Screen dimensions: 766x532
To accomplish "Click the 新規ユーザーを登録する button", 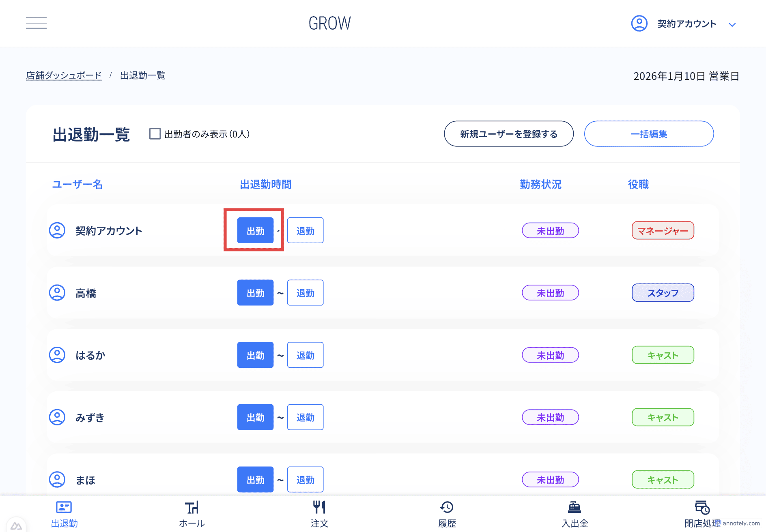I will click(508, 133).
